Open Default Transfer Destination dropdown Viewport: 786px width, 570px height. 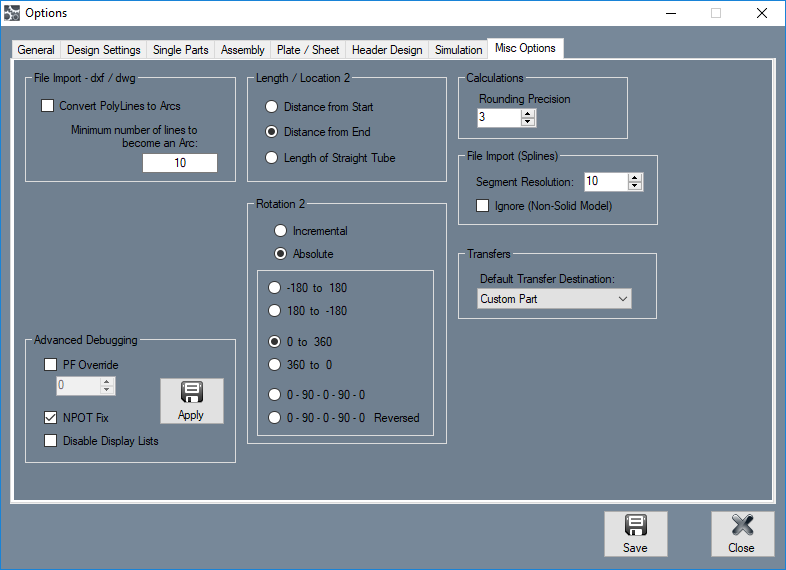554,299
